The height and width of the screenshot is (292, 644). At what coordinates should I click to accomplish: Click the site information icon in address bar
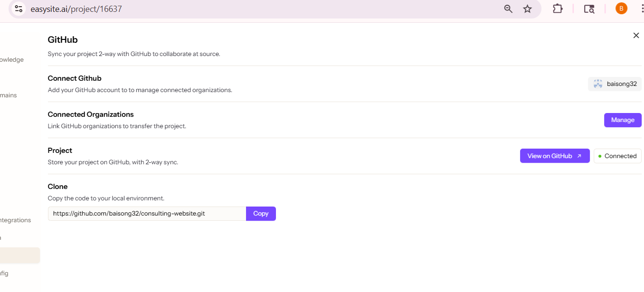[x=19, y=9]
